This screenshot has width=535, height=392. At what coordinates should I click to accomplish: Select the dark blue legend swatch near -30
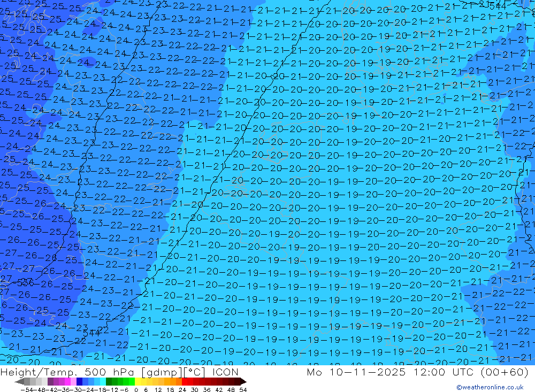tap(79, 381)
